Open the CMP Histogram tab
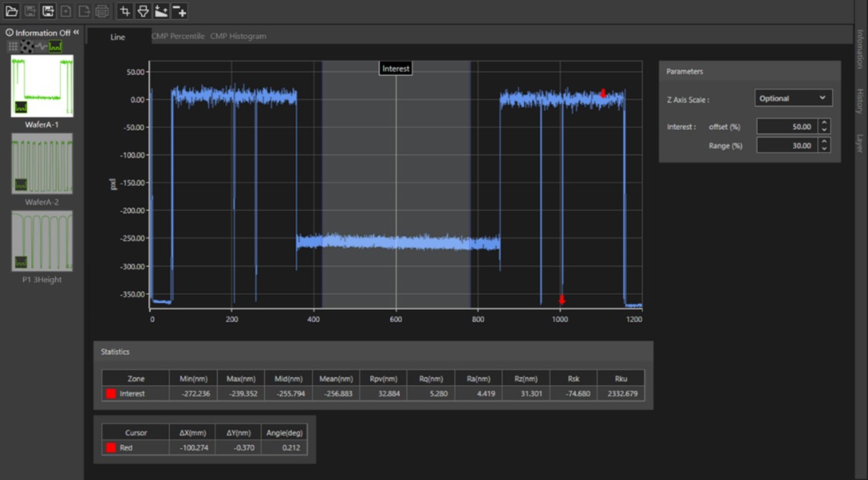 (238, 36)
